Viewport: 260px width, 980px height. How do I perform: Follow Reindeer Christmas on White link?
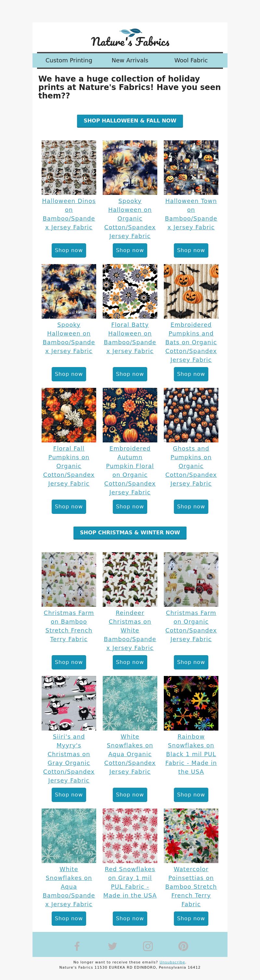click(x=130, y=630)
